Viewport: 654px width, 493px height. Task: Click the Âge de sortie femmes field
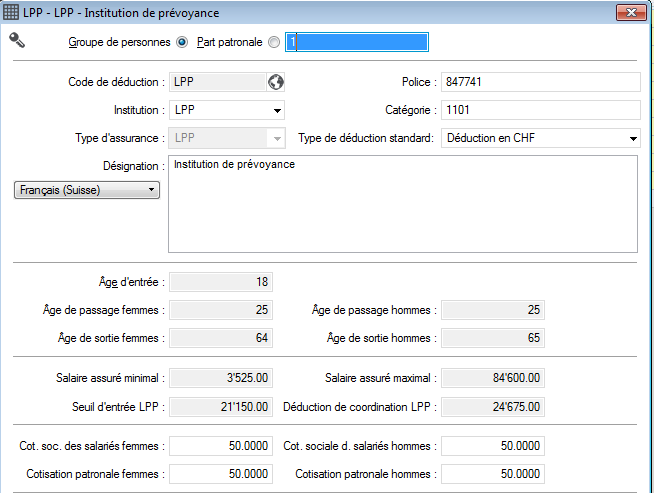pyautogui.click(x=221, y=338)
